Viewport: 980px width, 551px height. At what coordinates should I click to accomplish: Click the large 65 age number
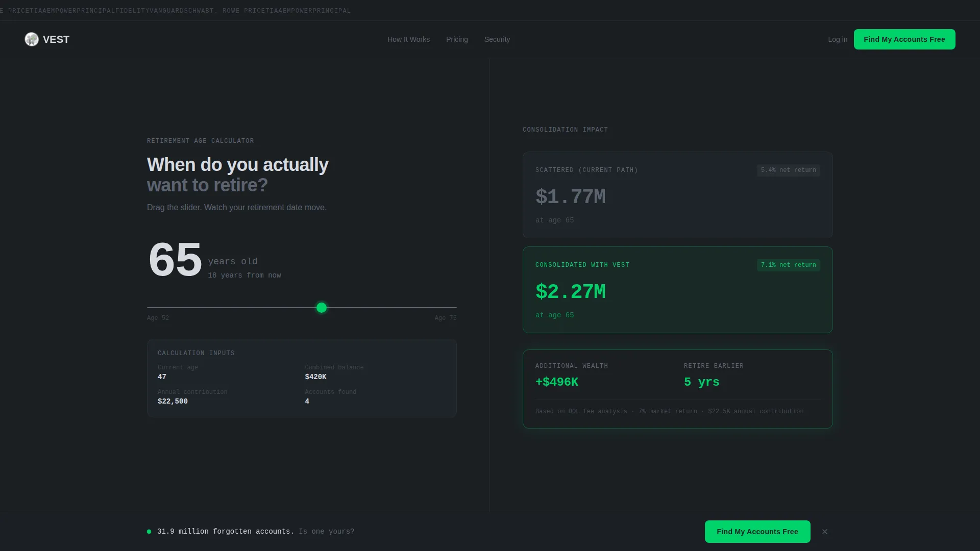[x=175, y=260]
